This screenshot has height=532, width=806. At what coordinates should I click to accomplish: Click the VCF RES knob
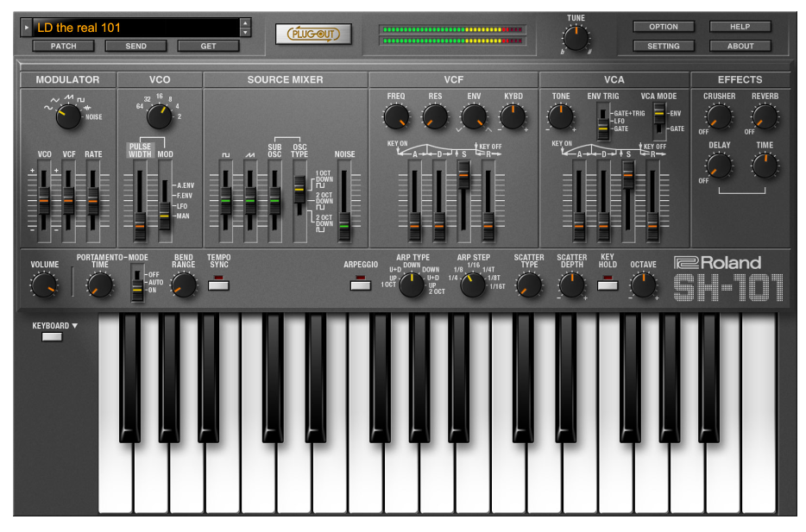coord(435,116)
